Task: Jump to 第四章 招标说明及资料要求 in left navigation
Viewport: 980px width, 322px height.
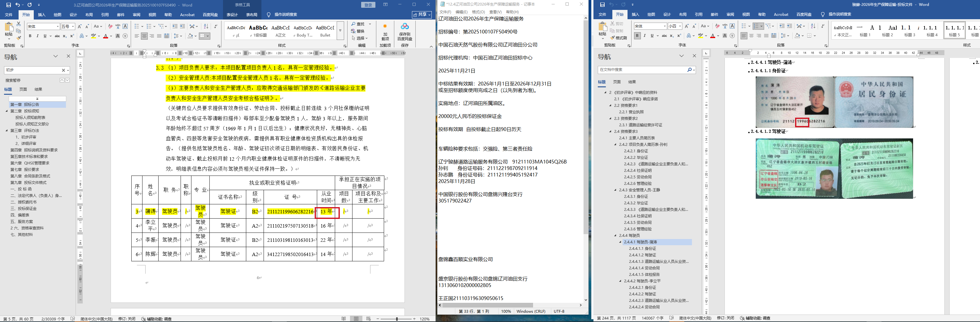Action: (x=34, y=150)
